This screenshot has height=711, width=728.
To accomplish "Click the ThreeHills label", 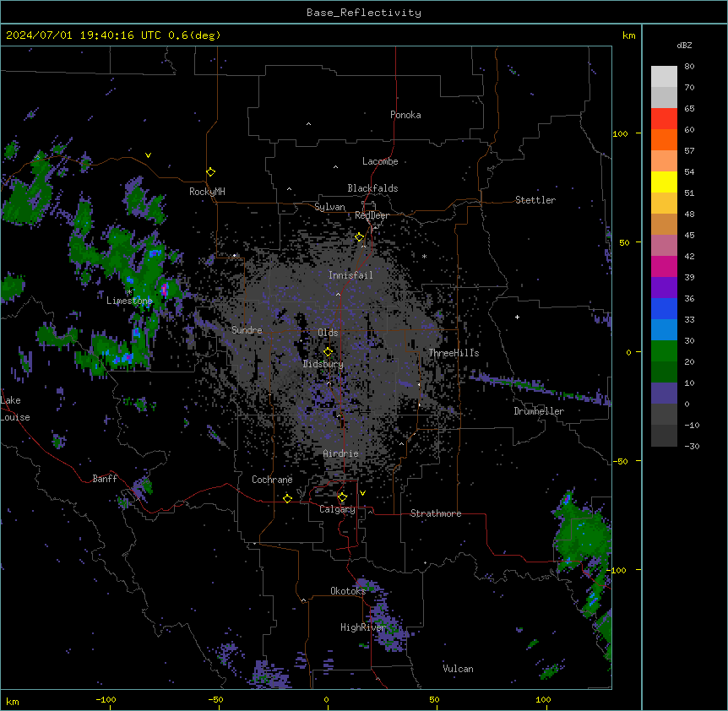I will point(454,353).
